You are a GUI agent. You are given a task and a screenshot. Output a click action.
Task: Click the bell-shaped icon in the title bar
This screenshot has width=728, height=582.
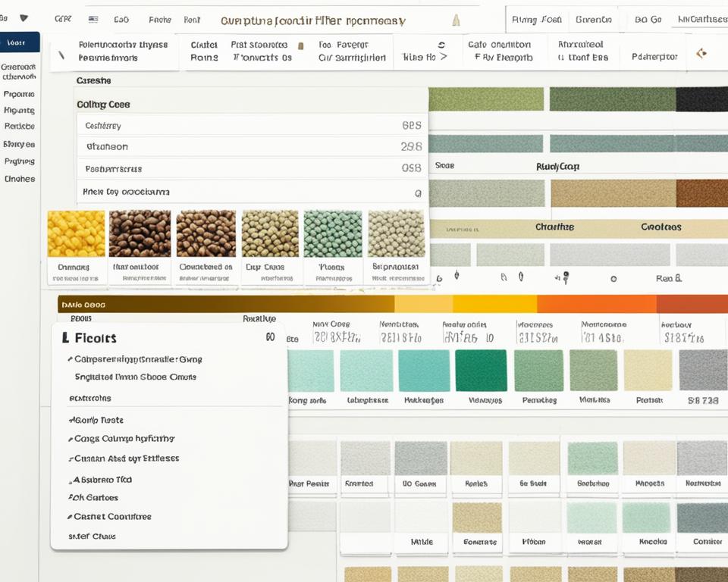pos(456,20)
